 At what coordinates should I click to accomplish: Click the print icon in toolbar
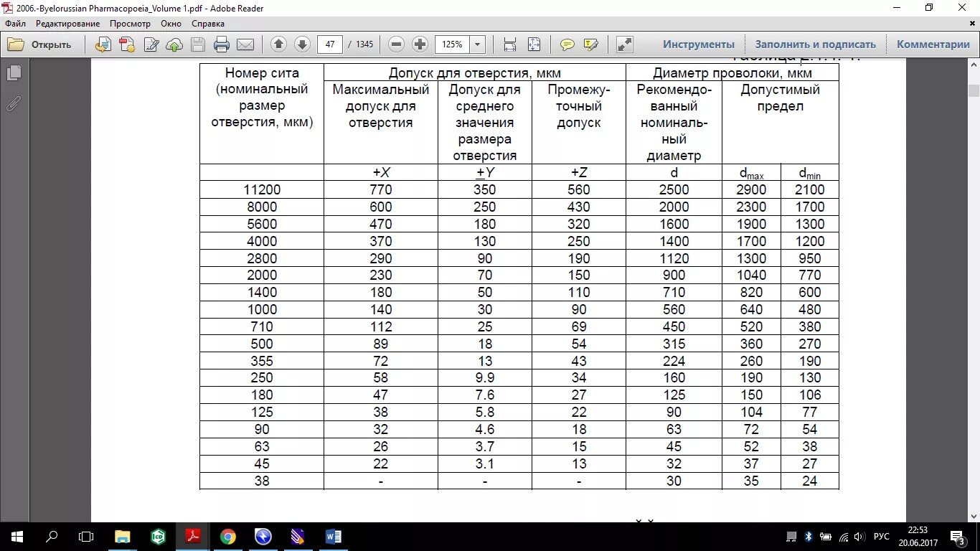click(222, 44)
